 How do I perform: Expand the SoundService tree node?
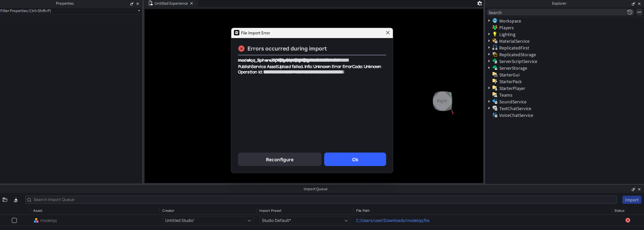[x=489, y=102]
